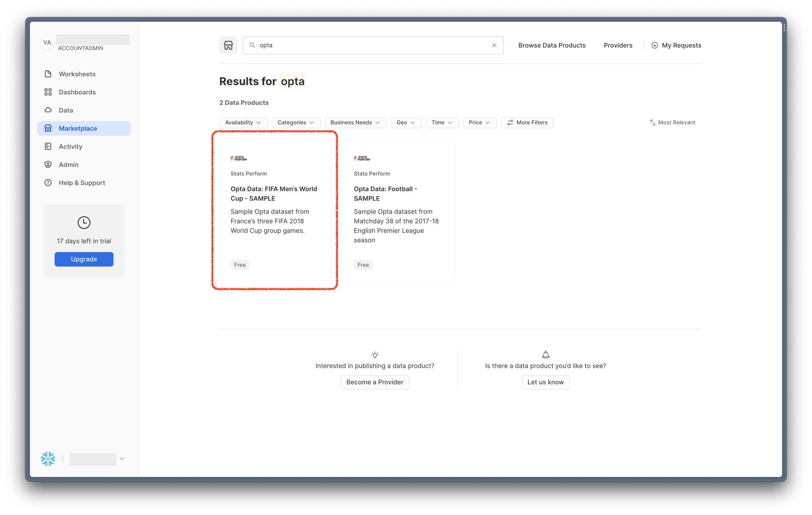The image size is (812, 515).
Task: Open the Data section cloud icon
Action: (48, 110)
